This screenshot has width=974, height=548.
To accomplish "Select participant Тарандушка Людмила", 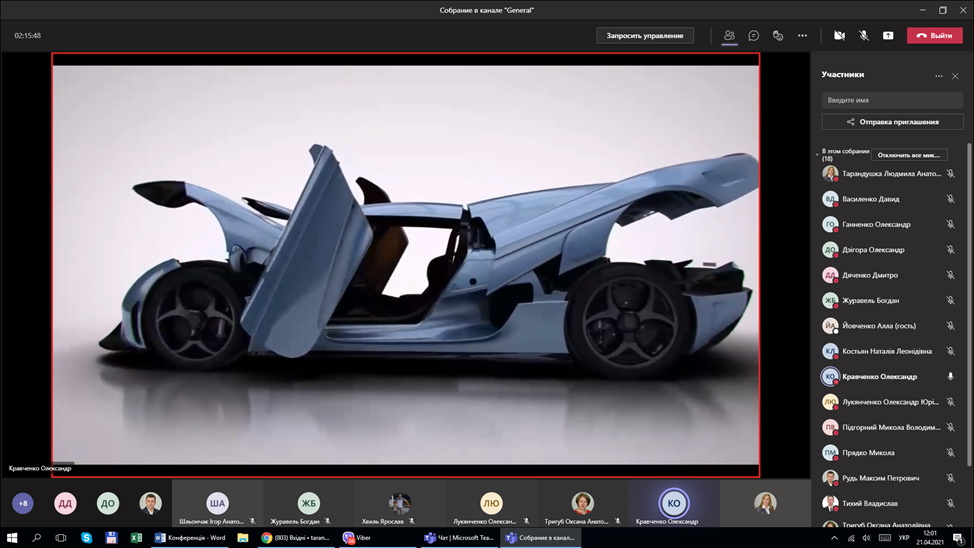I will [x=889, y=173].
